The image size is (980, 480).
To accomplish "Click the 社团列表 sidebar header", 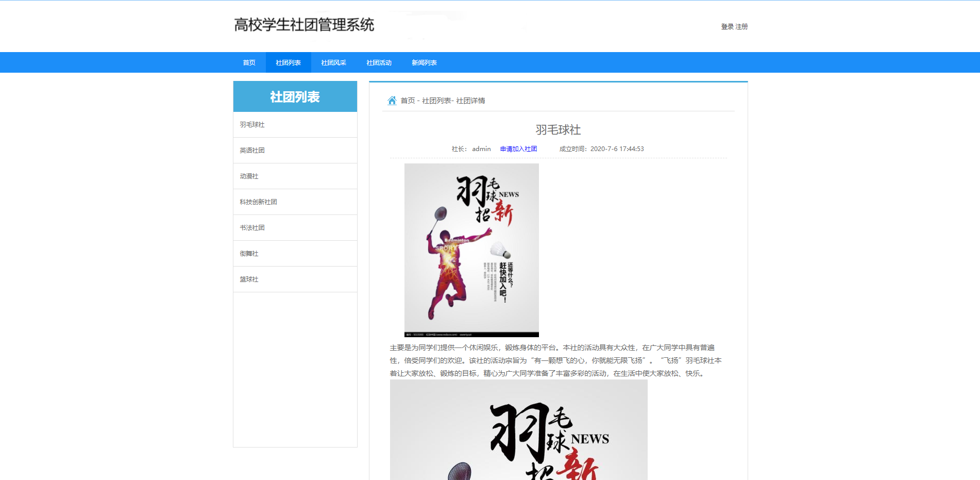I will (295, 96).
